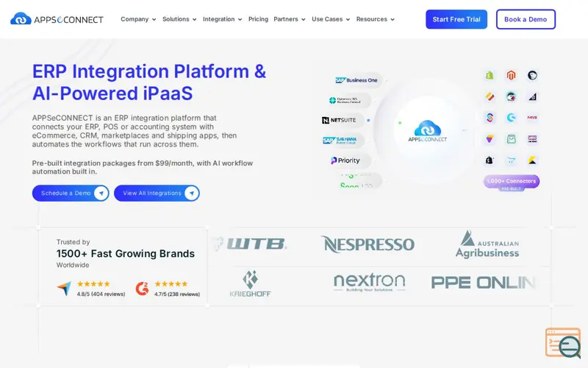Viewport: 588px width, 368px height.
Task: Open the chat search widget icon
Action: (x=563, y=343)
